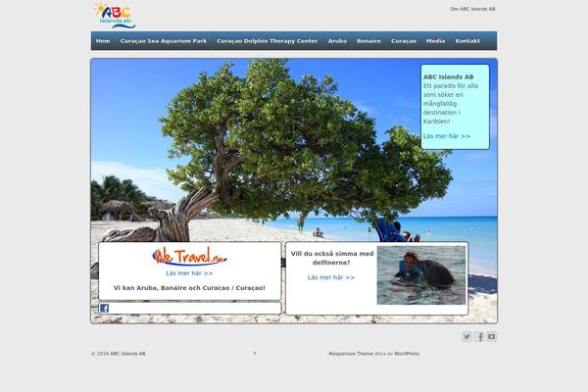
Task: Navigate to the Bonaire menu item
Action: pyautogui.click(x=368, y=41)
